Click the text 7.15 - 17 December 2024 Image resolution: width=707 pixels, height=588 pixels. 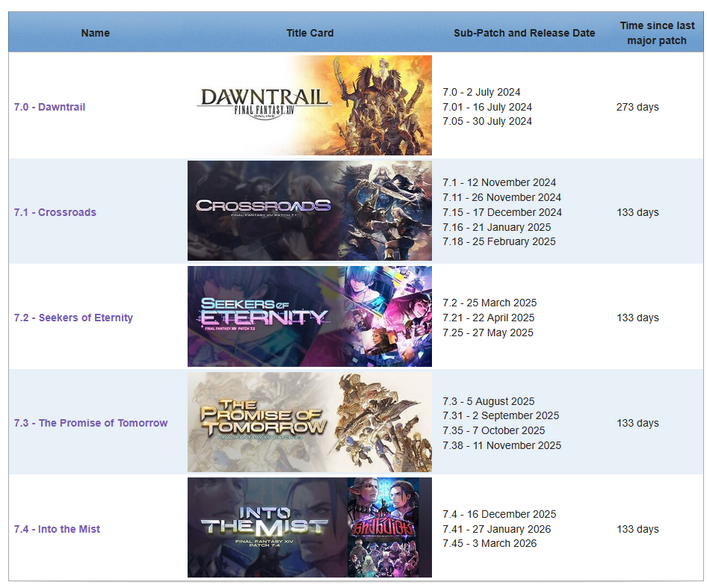tap(502, 212)
